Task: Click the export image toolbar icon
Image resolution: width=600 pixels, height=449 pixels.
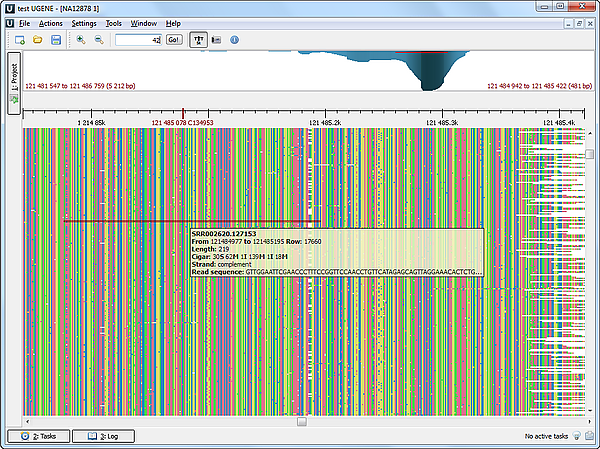Action: coord(216,40)
